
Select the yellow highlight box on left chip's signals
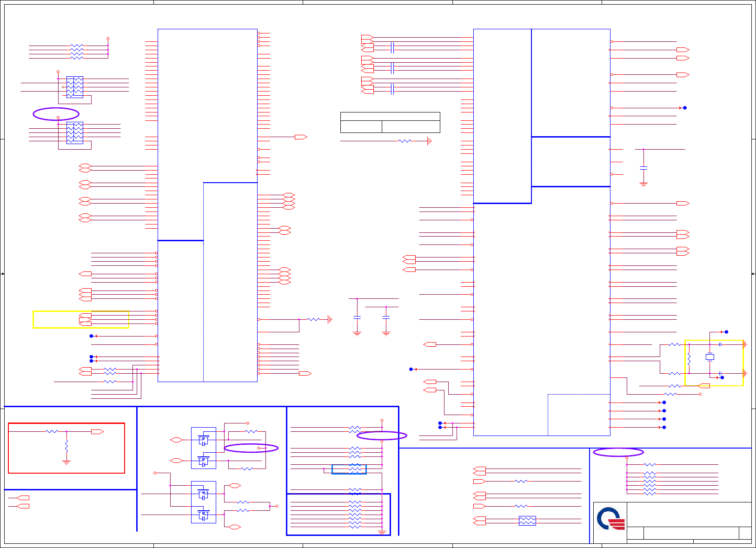81,319
